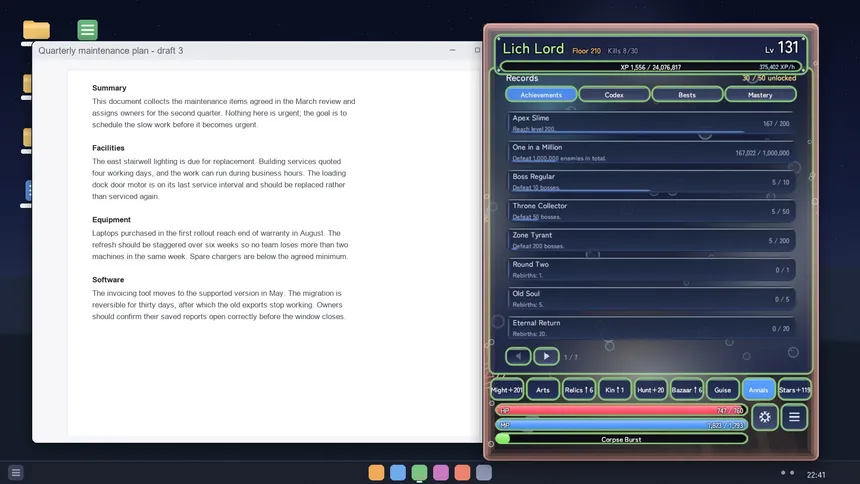Open the Hunt +20 panel
The width and height of the screenshot is (860, 484).
tap(650, 390)
